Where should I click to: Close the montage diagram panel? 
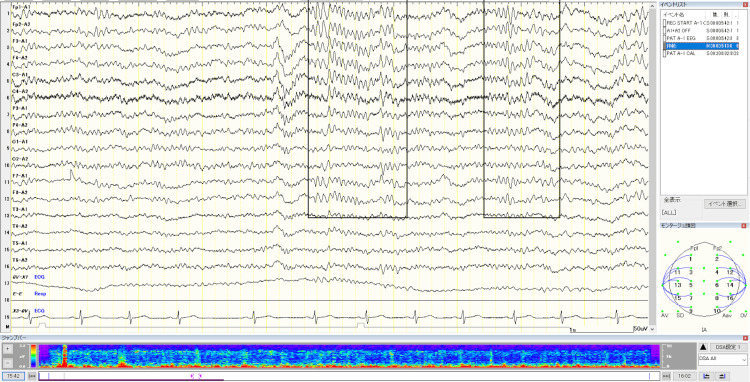[x=744, y=226]
